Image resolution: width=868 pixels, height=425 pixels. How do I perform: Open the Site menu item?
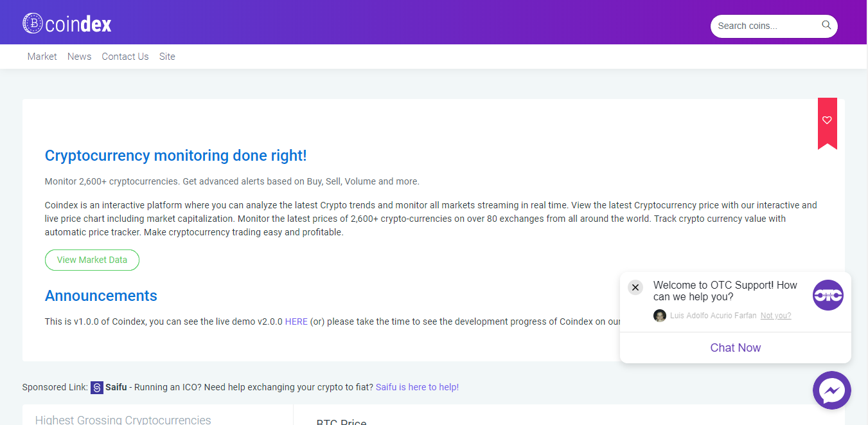tap(167, 57)
